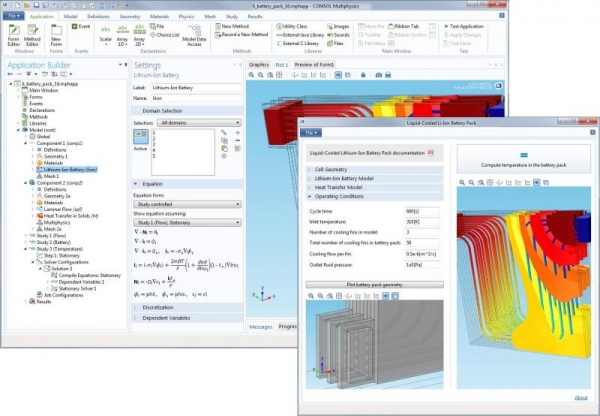Switch to the Geometry ribbon tab
Screen dimensions: 600x416
pyautogui.click(x=130, y=16)
